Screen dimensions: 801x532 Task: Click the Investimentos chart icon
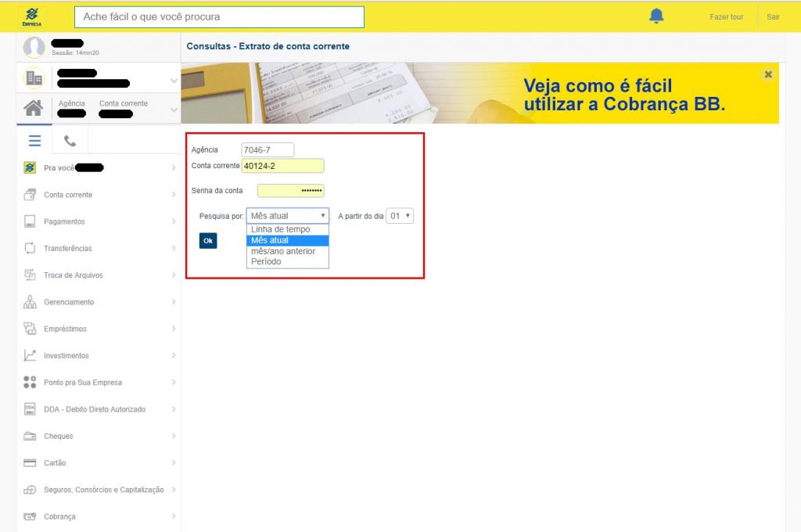click(30, 356)
